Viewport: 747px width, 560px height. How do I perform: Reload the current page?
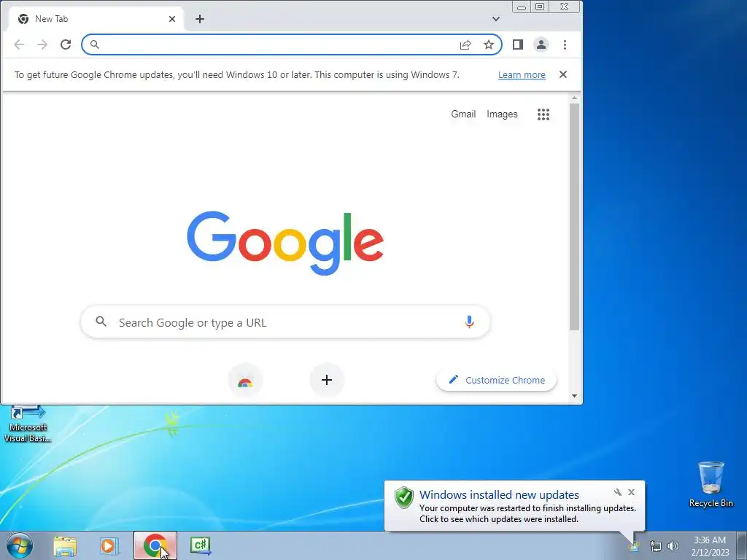tap(66, 44)
